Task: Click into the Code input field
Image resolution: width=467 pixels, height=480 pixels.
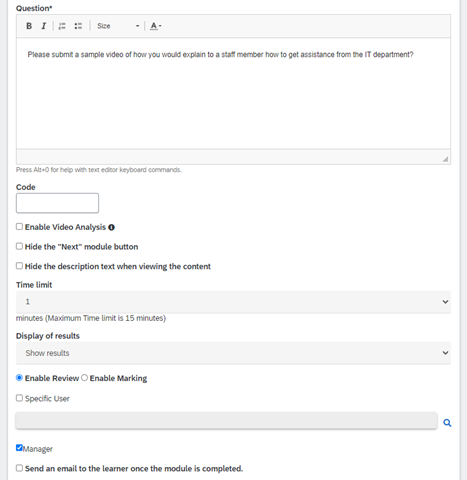Action: (57, 203)
